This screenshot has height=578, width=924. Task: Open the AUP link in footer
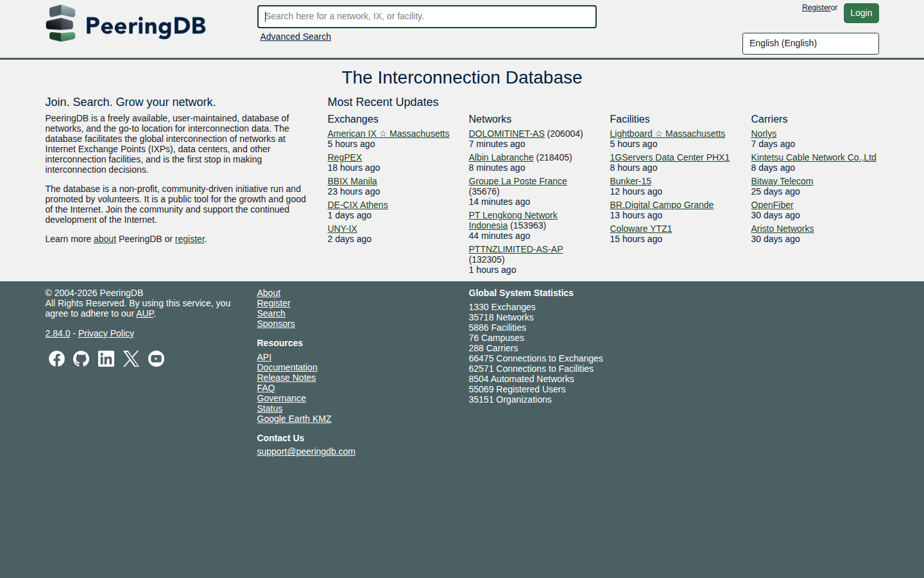click(x=145, y=313)
